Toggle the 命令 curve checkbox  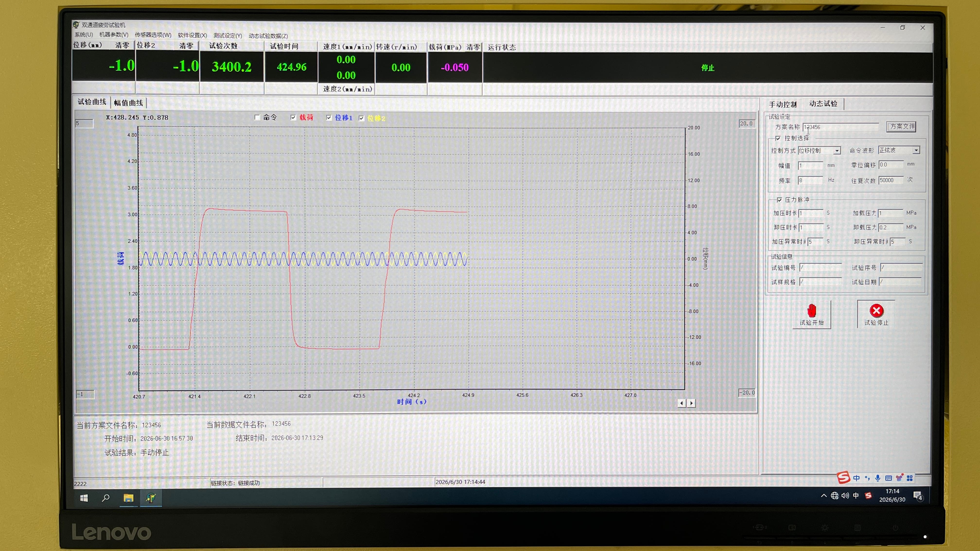click(x=257, y=118)
